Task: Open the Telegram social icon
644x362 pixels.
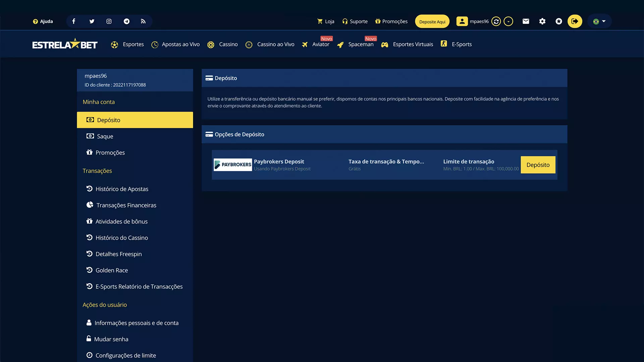Action: pos(126,21)
